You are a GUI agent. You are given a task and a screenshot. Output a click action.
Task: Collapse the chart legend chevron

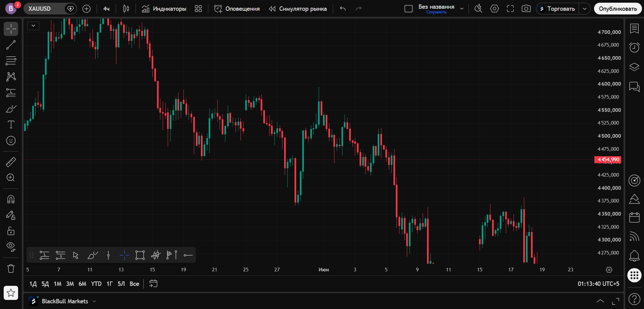tap(33, 26)
